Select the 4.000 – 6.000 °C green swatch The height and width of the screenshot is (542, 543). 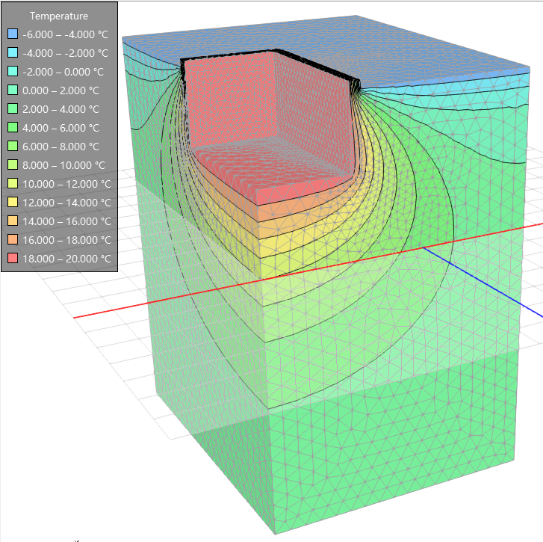12,127
